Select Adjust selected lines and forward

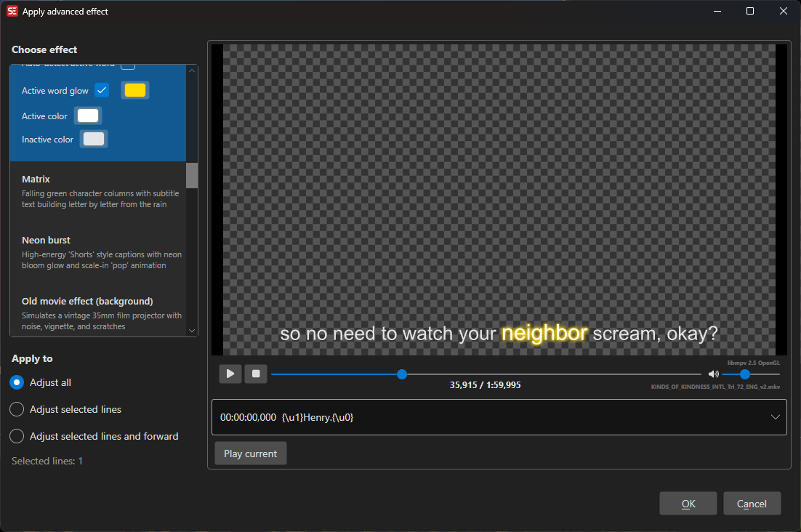pyautogui.click(x=17, y=436)
